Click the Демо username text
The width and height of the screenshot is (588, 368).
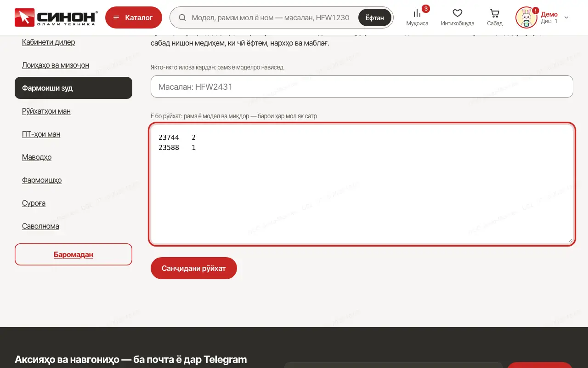tap(549, 14)
